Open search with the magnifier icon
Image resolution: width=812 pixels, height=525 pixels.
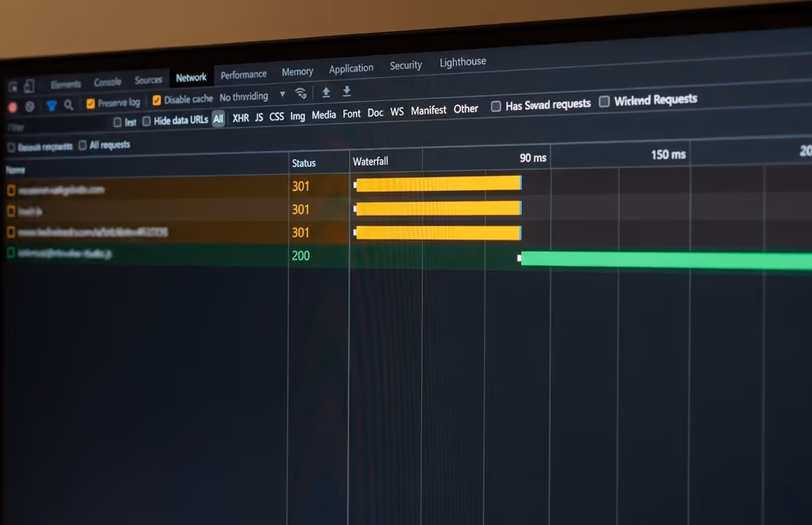click(68, 105)
